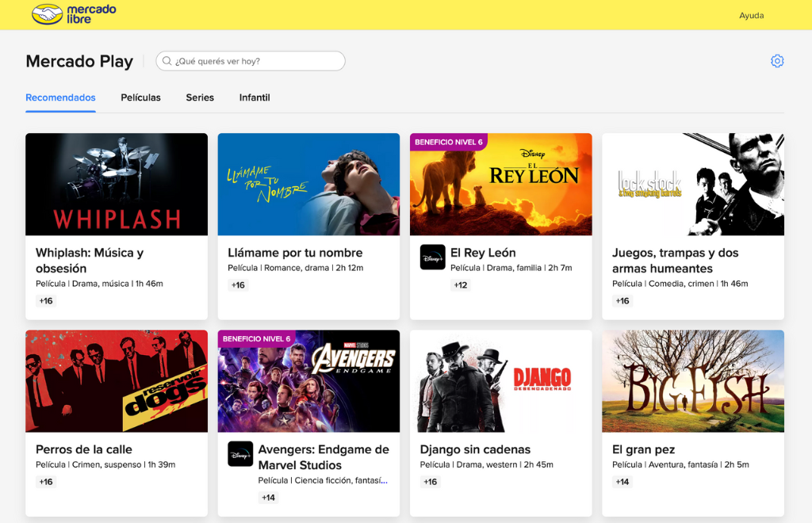The width and height of the screenshot is (812, 523).
Task: Click the 'El Rey León' title text
Action: coord(483,253)
